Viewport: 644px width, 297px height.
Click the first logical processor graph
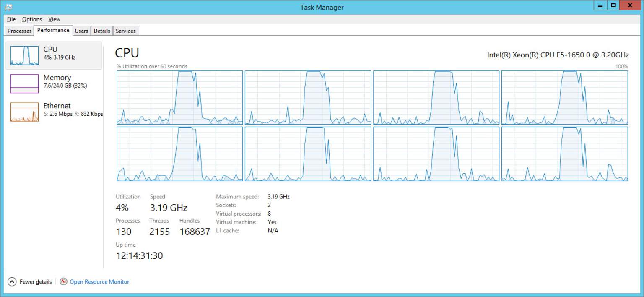pyautogui.click(x=179, y=97)
